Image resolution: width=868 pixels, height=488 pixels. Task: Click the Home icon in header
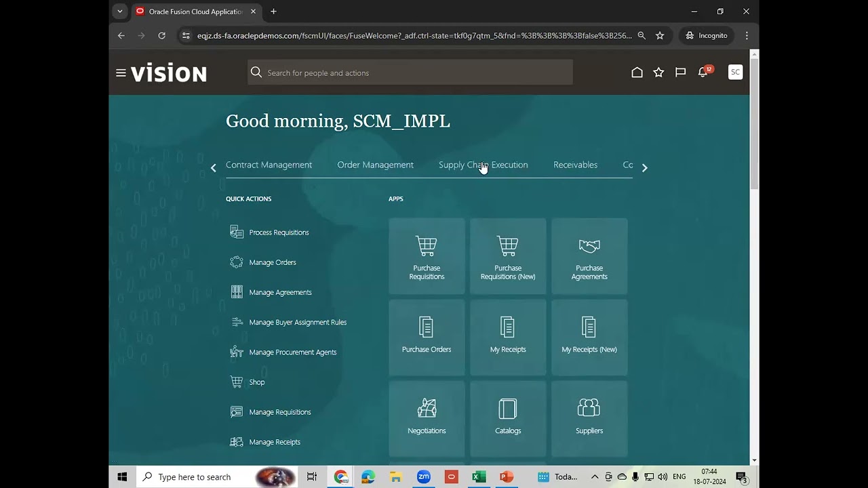[637, 72]
